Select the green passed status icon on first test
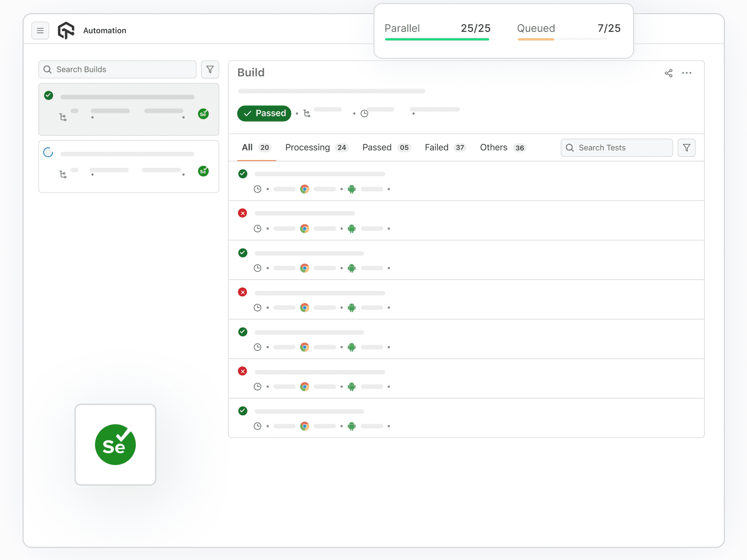Viewport: 747px width, 560px height. coord(242,173)
